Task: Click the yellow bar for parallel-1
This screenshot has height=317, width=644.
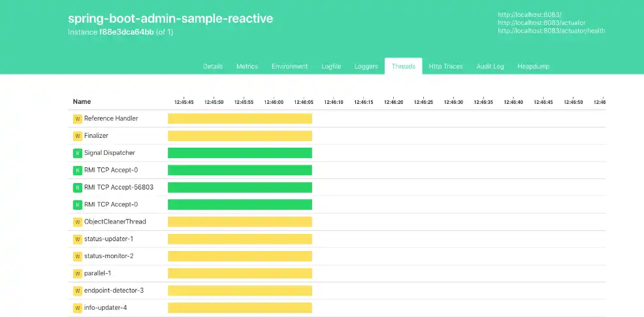Action: 240,273
